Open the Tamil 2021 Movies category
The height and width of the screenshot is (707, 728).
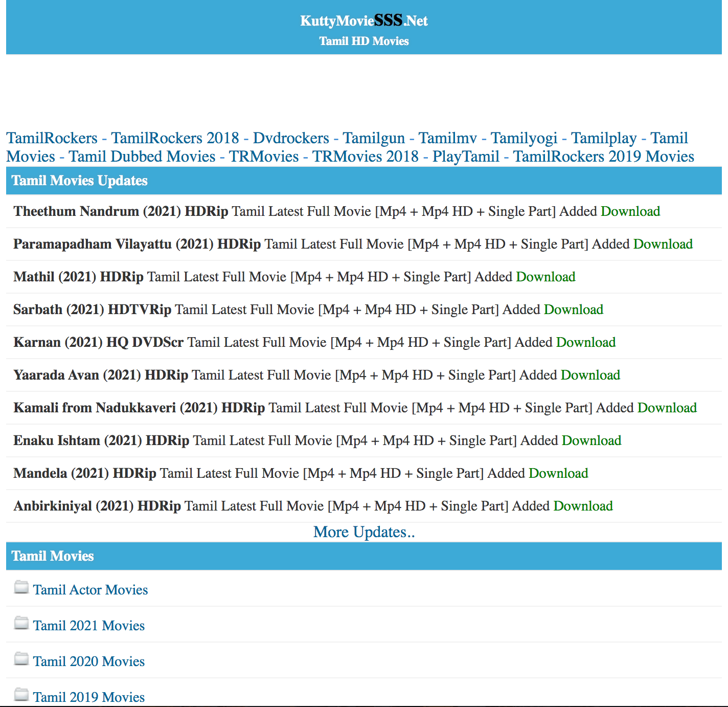coord(89,626)
